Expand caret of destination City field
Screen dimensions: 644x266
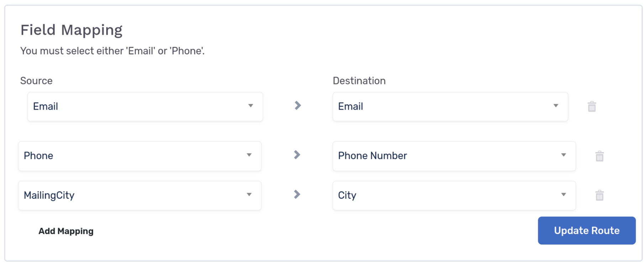coord(564,194)
